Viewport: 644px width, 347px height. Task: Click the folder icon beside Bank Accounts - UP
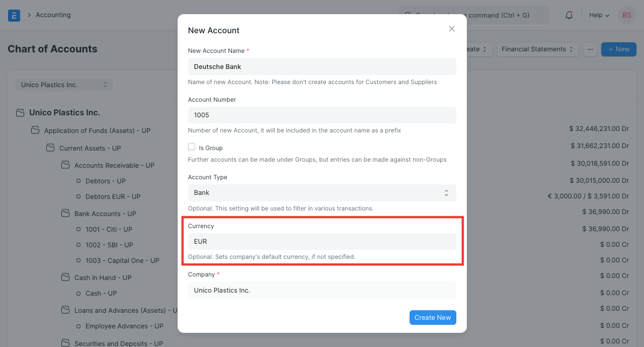tap(65, 213)
